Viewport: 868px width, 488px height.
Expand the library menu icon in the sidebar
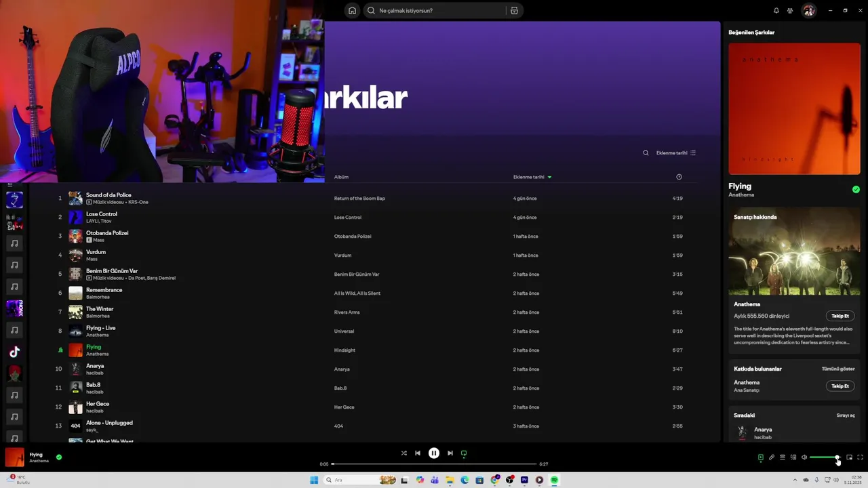point(9,184)
